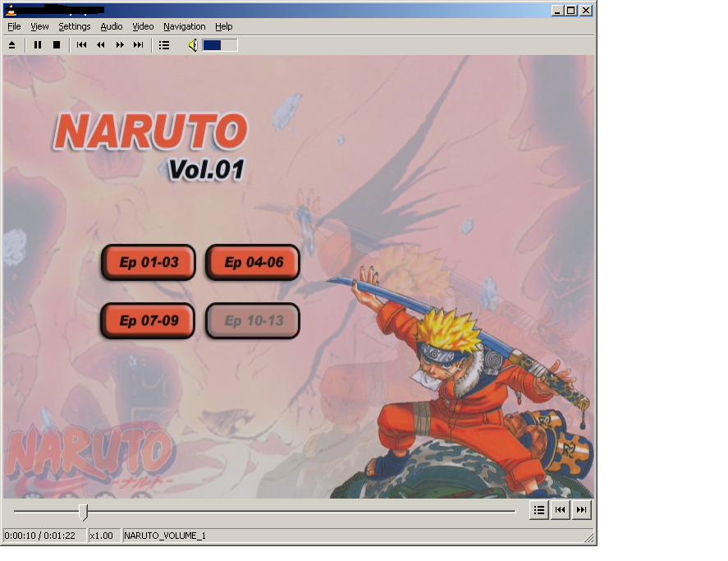
Task: Open playlist button beside the seek bar
Action: point(539,510)
